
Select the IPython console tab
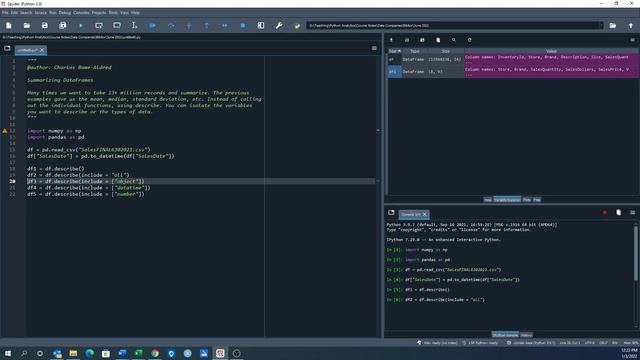(505, 335)
